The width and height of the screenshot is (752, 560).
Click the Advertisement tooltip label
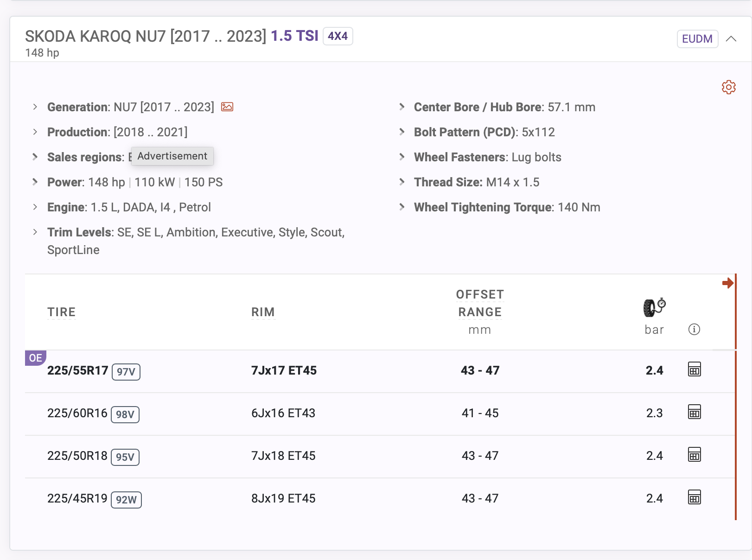pos(172,156)
